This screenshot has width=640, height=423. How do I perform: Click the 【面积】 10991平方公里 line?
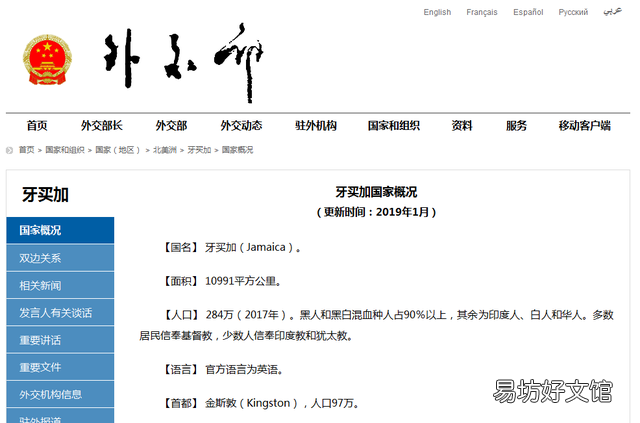(x=222, y=281)
